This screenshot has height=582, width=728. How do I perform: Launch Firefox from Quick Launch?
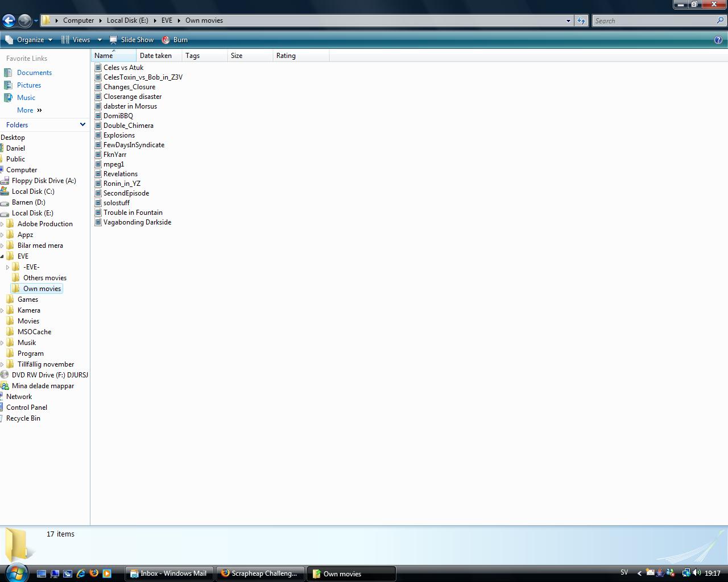pos(94,573)
